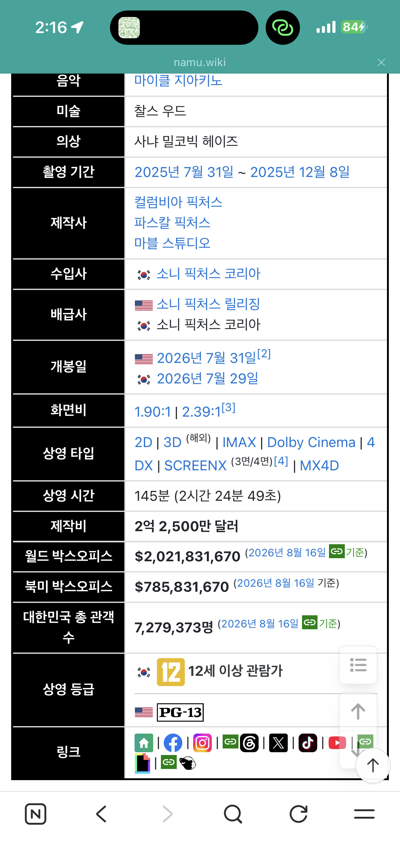The width and height of the screenshot is (400, 868).
Task: Open the 컬럼비아 픽처스 link
Action: [178, 202]
